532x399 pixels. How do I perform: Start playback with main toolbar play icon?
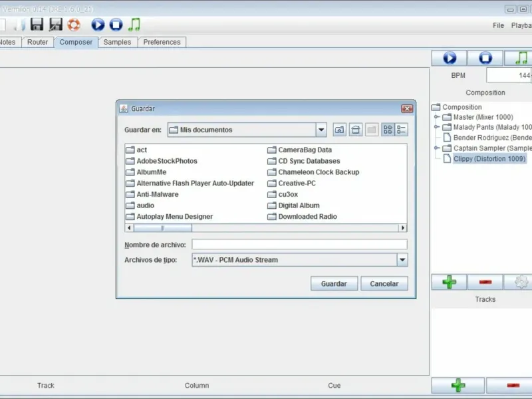tap(98, 25)
